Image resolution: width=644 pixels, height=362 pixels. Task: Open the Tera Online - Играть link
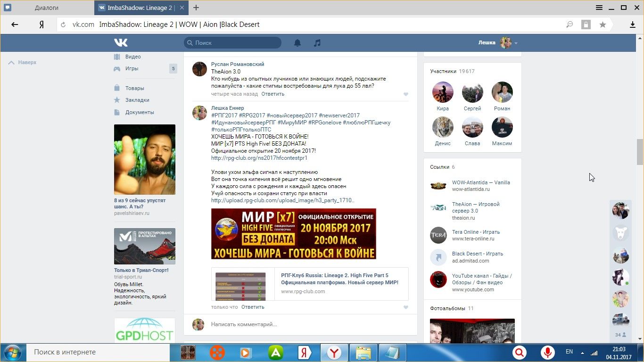476,232
